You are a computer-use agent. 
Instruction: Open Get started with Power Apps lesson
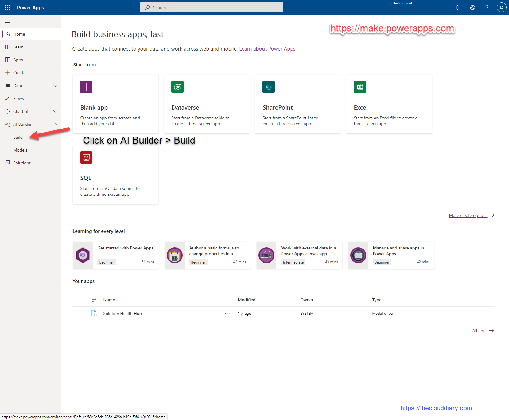tap(116, 255)
